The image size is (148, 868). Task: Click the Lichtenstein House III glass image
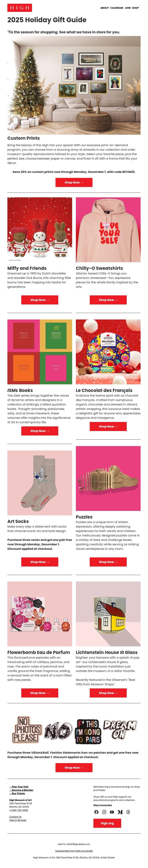point(108,614)
